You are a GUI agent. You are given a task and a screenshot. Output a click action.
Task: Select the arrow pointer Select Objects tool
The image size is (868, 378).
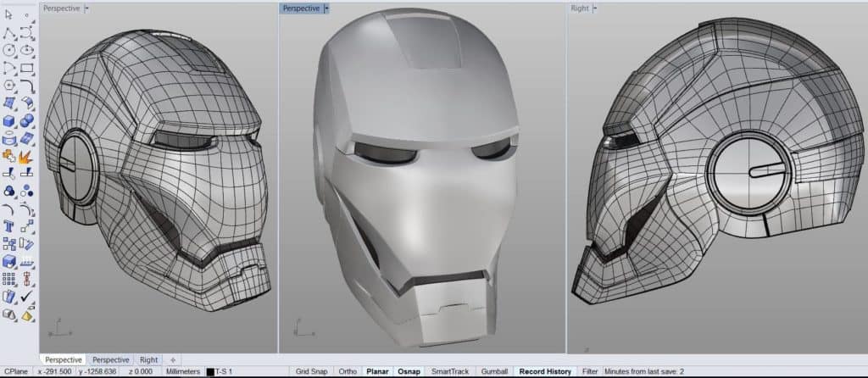tap(8, 15)
